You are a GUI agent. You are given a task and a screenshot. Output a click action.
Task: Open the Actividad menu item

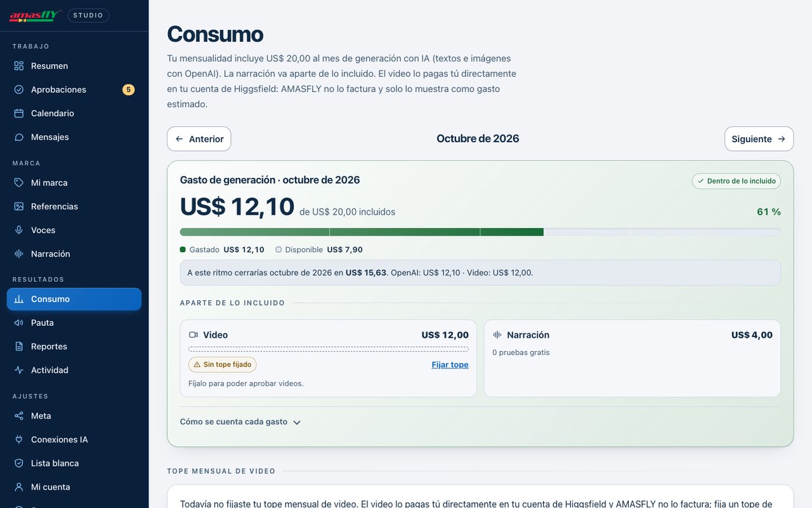click(74, 370)
